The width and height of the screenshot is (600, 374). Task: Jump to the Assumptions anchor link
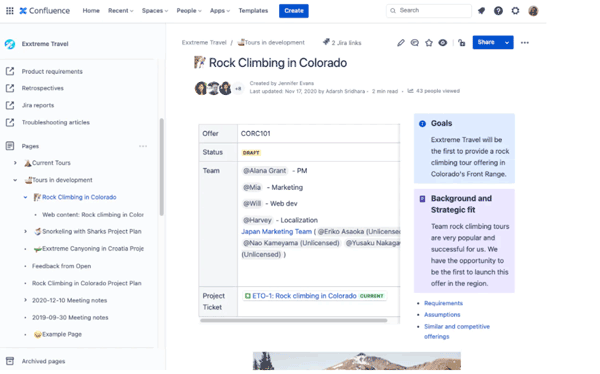[x=442, y=315]
